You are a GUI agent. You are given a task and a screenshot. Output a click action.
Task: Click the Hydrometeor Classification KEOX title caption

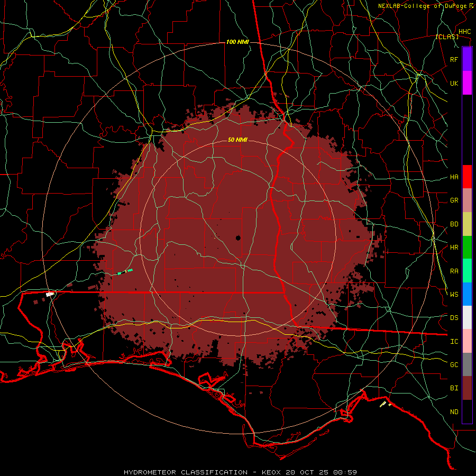click(240, 472)
